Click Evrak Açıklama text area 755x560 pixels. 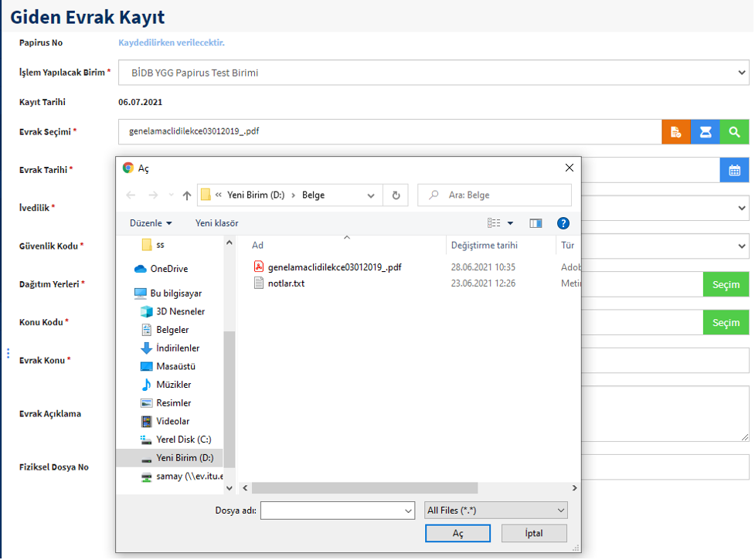pyautogui.click(x=665, y=414)
